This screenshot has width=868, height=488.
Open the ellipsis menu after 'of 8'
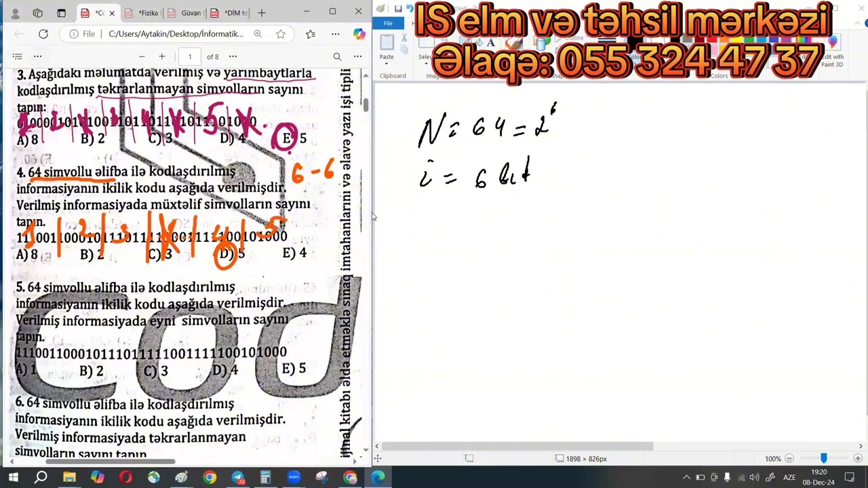(x=233, y=57)
